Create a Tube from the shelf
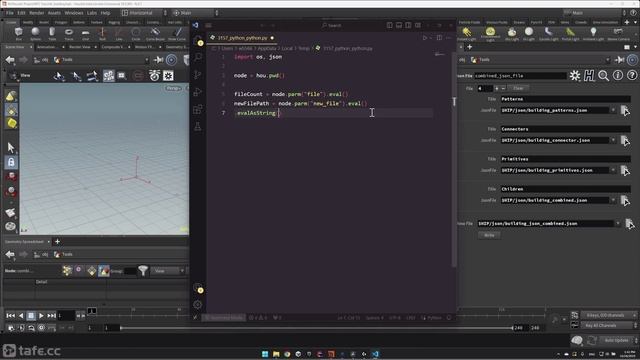The height and width of the screenshot is (360, 640). click(x=52, y=33)
